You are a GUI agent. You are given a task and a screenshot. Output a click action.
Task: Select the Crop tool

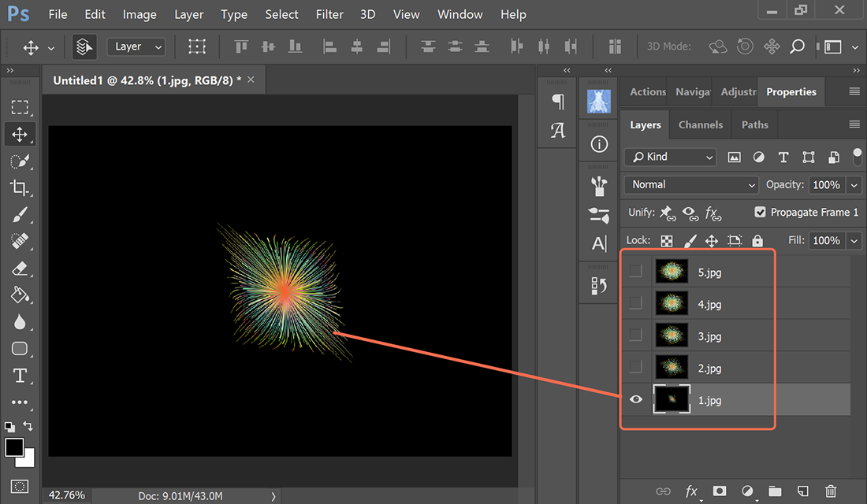click(x=20, y=187)
